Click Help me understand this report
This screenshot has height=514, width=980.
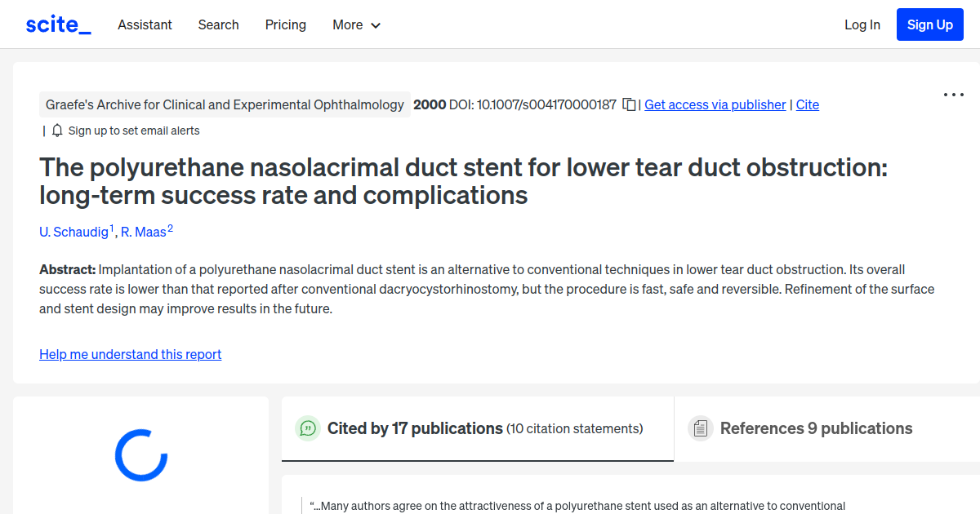click(x=130, y=354)
